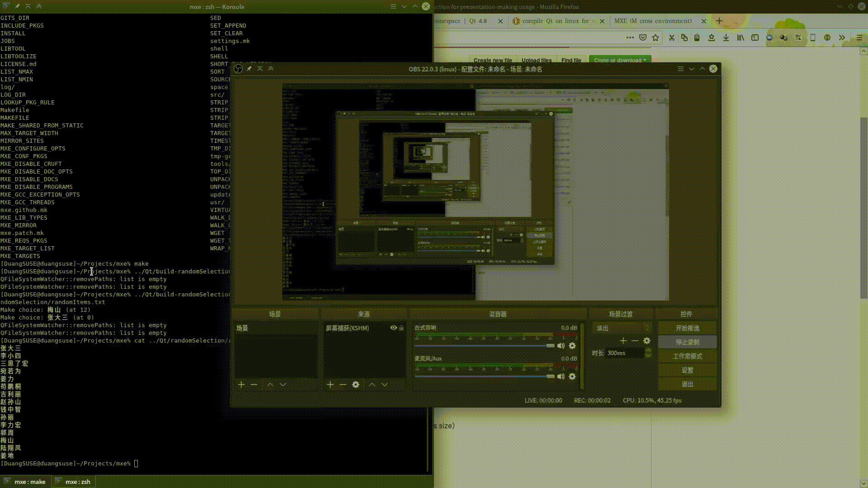
Task: Bookmark this page with star icon
Action: (656, 38)
